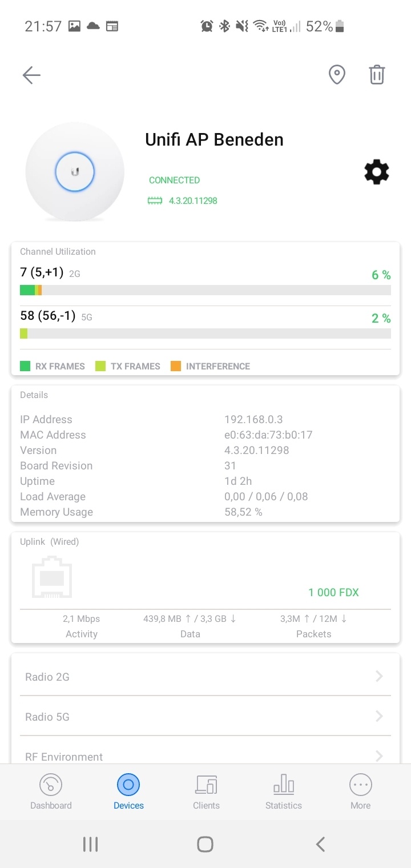Tap the back arrow icon

point(31,75)
